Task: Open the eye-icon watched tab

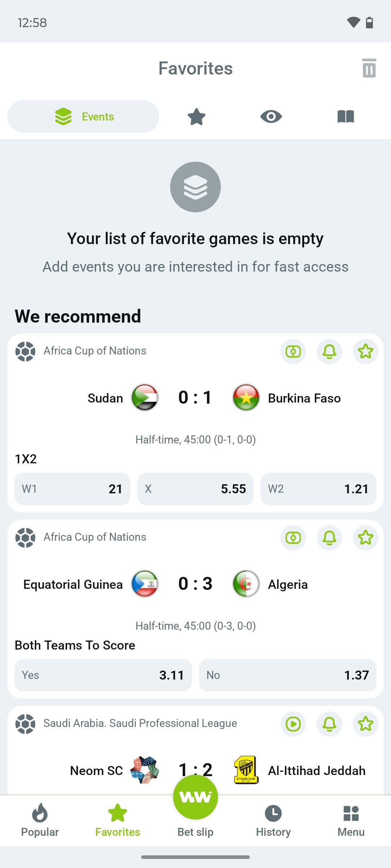Action: point(271,117)
